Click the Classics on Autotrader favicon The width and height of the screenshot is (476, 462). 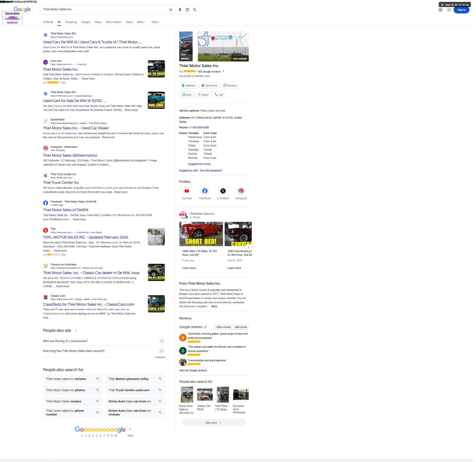click(45, 266)
